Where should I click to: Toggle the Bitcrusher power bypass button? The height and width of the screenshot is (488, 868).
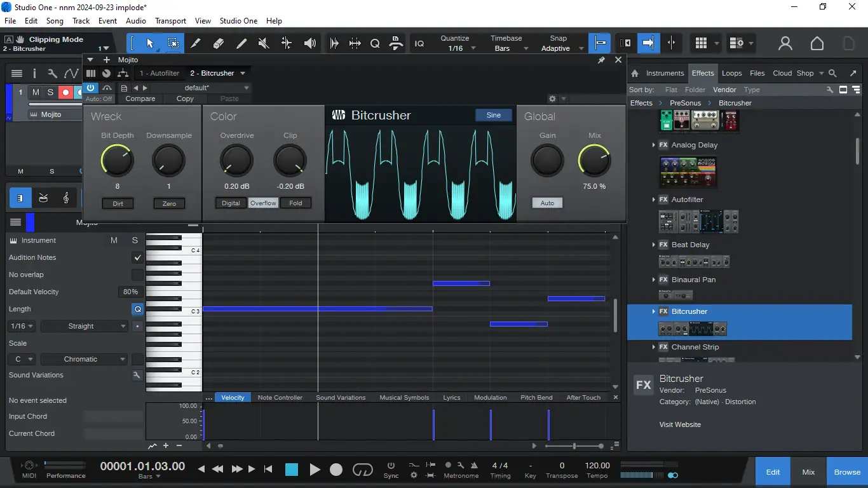(x=91, y=88)
